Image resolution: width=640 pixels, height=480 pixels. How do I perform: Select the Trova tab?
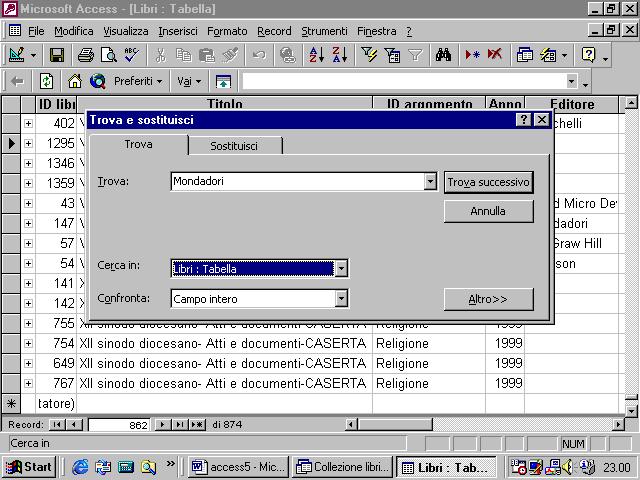coord(139,144)
